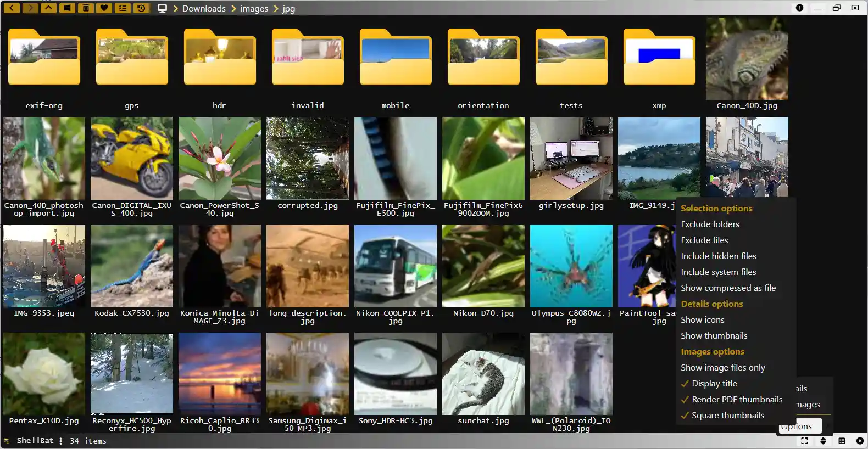Open the mobile folder
This screenshot has height=449, width=868.
pos(396,64)
